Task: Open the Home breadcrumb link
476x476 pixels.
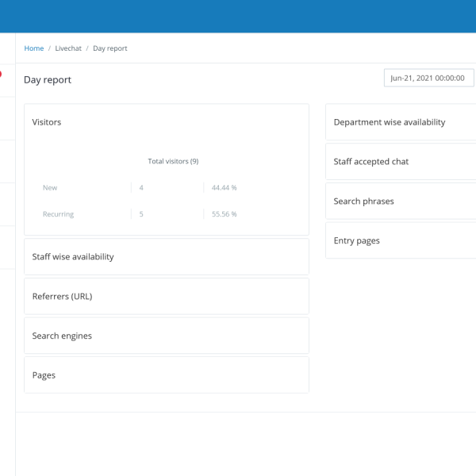Action: pos(33,48)
